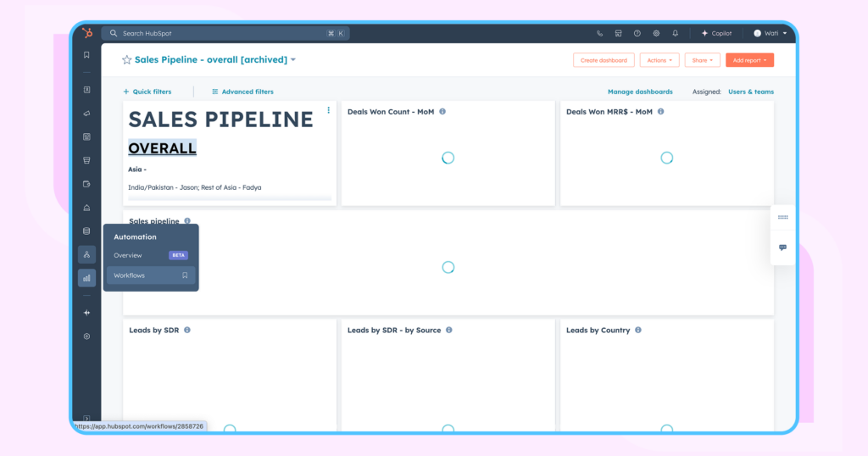Click the sidebar icon below the sparkle
Screen dimensions: 868x456
[x=87, y=336]
